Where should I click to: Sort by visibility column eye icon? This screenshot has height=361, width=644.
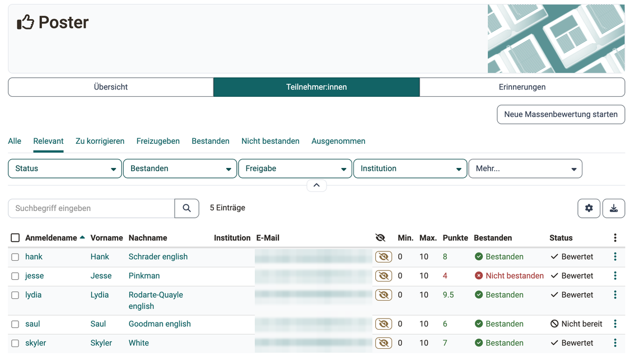380,238
